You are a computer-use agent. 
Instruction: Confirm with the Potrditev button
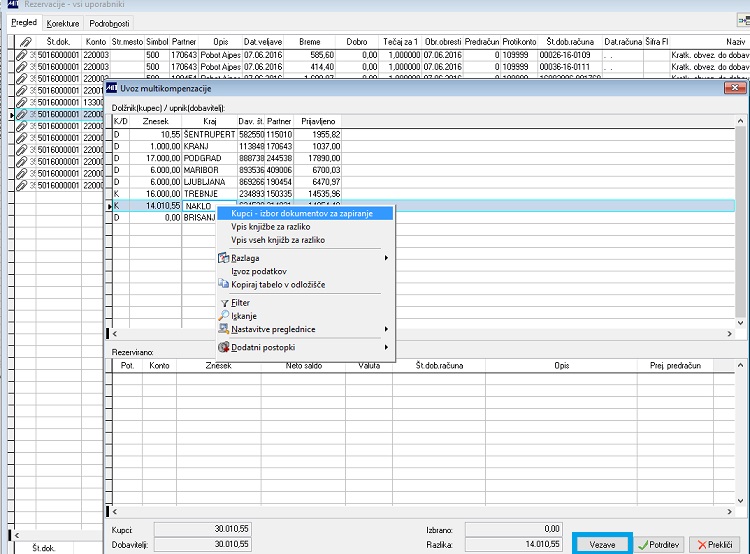[x=659, y=544]
